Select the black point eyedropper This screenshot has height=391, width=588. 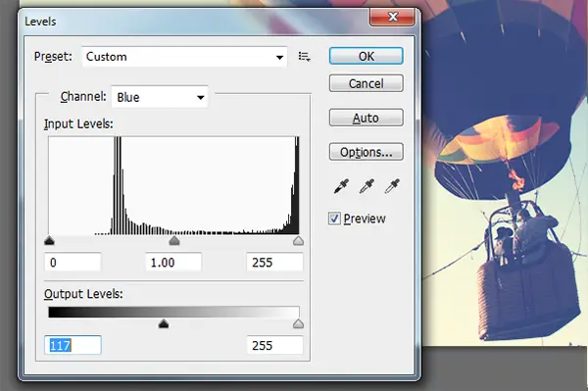(x=341, y=186)
